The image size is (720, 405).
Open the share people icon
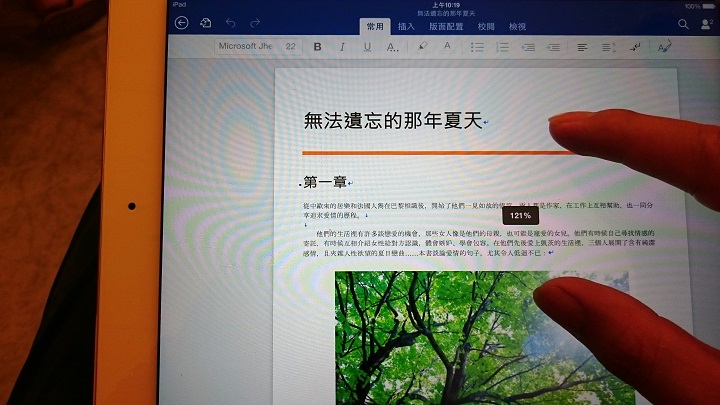[707, 24]
